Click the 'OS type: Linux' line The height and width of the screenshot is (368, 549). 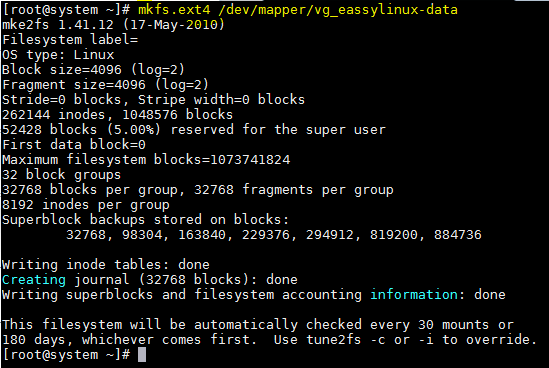point(58,55)
